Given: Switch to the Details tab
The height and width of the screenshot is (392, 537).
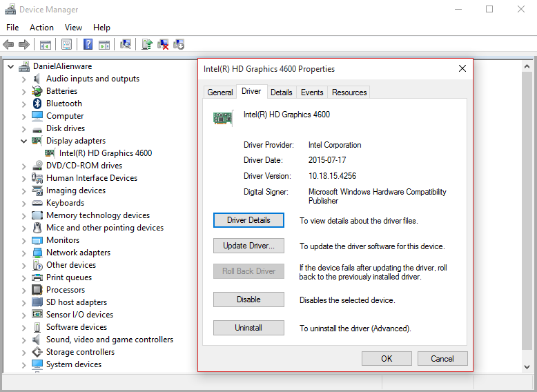Looking at the screenshot, I should click(x=281, y=92).
